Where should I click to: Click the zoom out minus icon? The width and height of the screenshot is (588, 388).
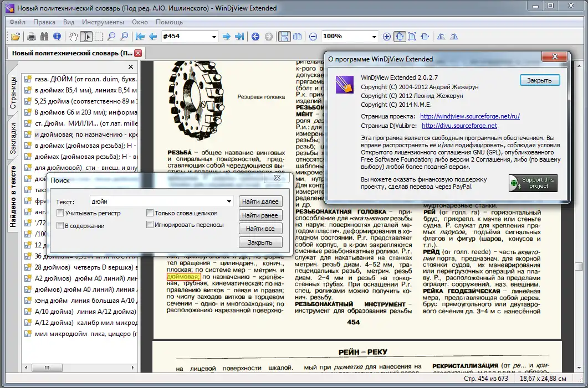point(313,37)
